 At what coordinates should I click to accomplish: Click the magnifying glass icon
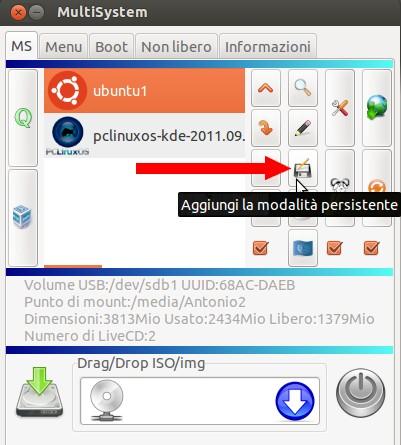(303, 88)
